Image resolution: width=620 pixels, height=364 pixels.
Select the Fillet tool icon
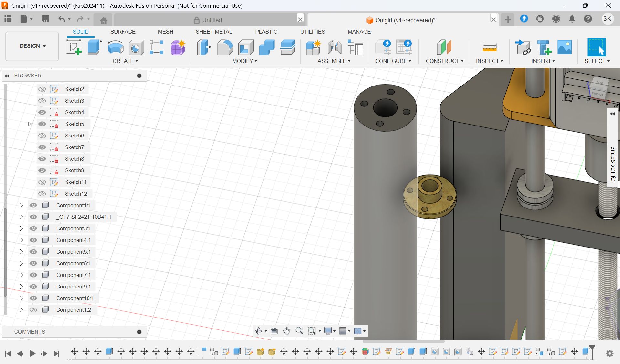225,47
